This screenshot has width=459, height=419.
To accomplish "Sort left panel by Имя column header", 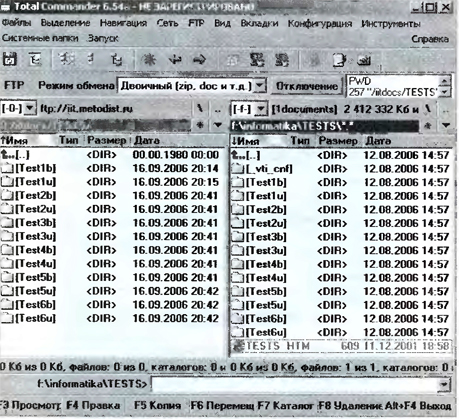I will 28,141.
